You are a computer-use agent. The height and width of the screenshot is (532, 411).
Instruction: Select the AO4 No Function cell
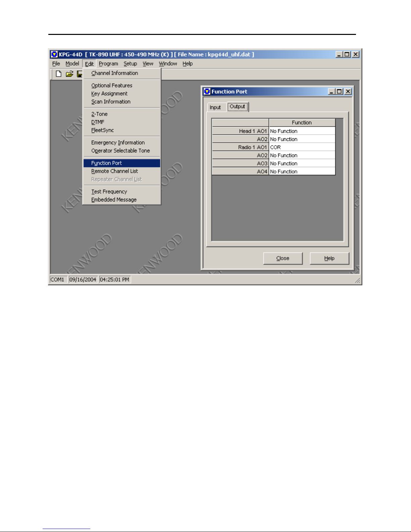[302, 172]
